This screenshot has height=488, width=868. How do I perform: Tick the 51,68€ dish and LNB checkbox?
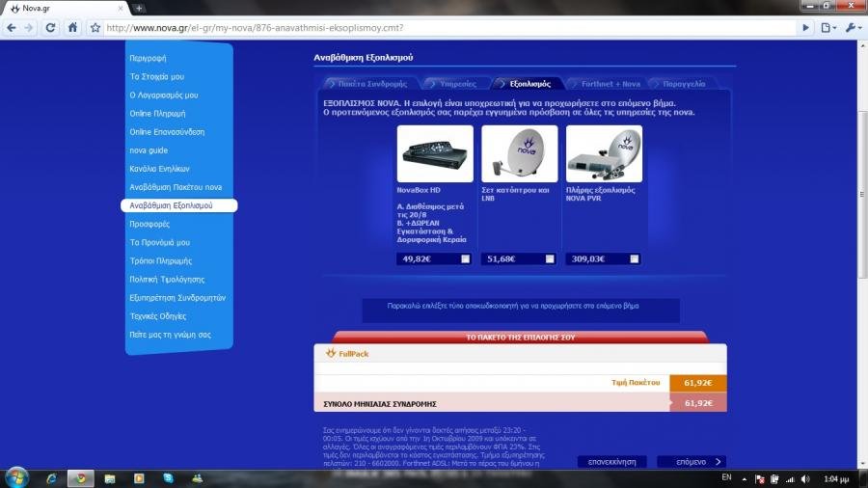click(x=550, y=258)
